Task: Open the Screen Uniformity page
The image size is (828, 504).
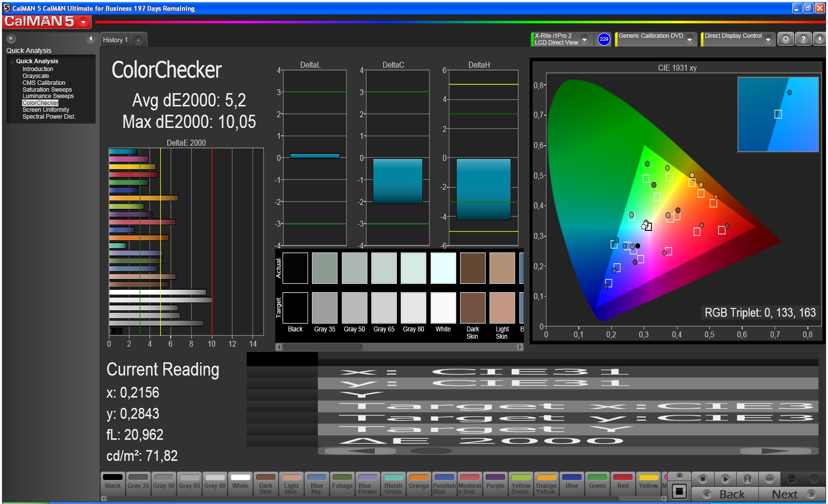Action: pos(46,110)
